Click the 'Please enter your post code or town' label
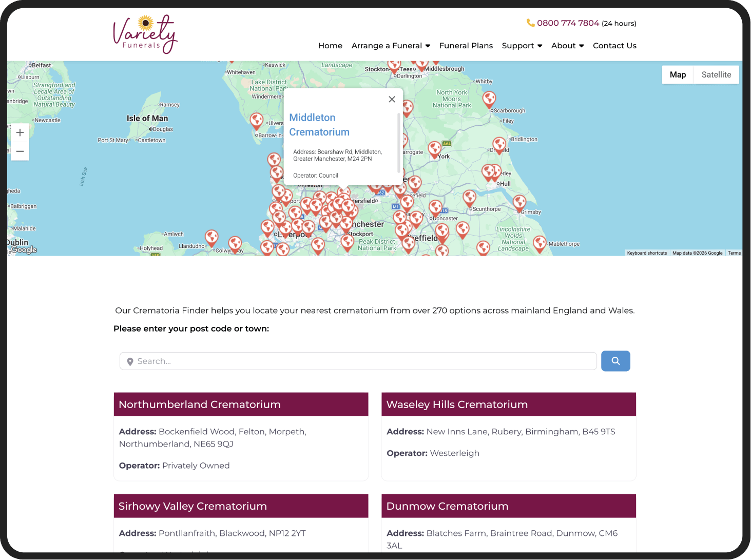The width and height of the screenshot is (751, 560). pyautogui.click(x=191, y=329)
